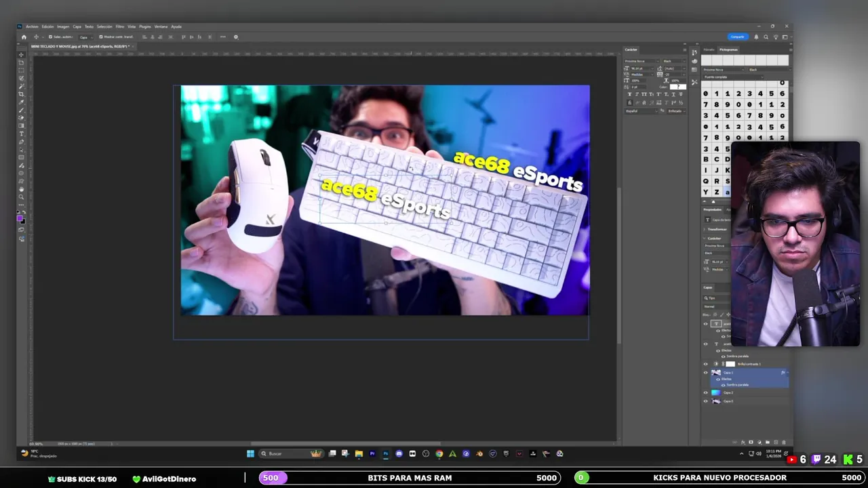Open the Ventana menu
The width and height of the screenshot is (868, 488).
tap(161, 27)
